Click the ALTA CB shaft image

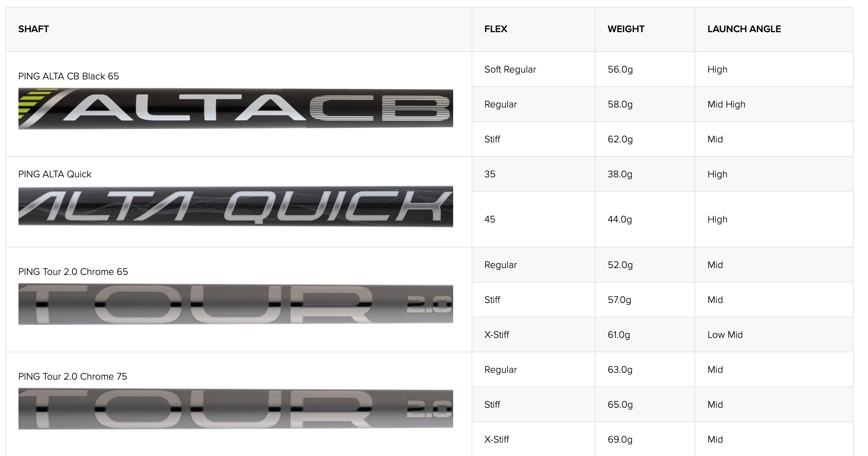[x=236, y=109]
